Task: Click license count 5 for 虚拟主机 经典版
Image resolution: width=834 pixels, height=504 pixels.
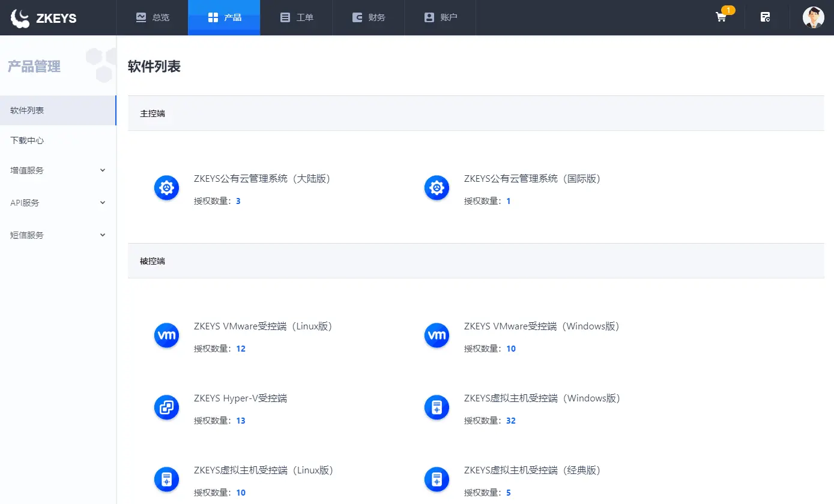Action: (509, 493)
